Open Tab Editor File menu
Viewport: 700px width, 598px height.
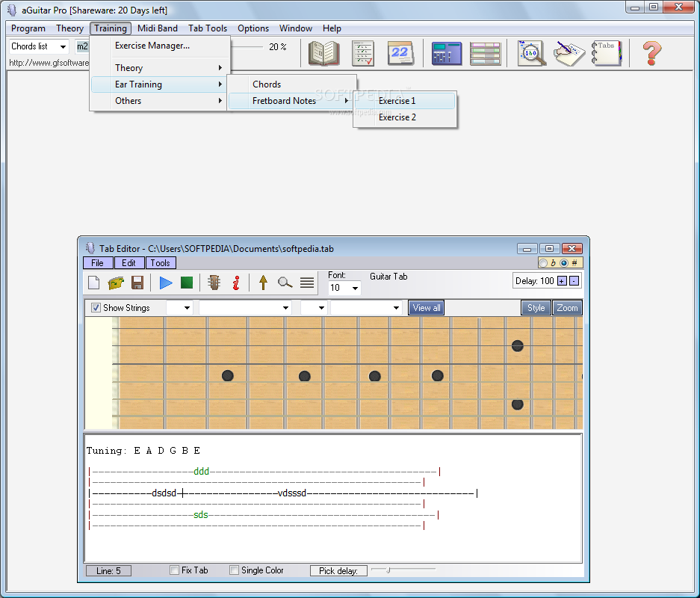[x=98, y=263]
